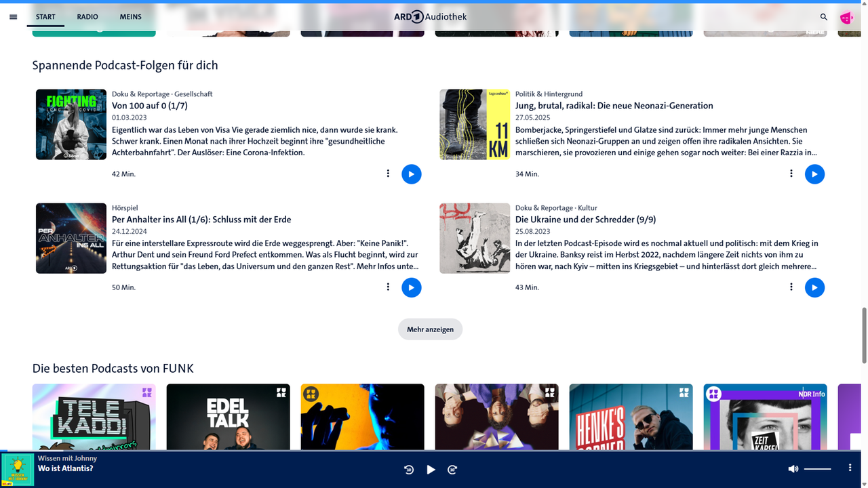
Task: Open player bar more options menu
Action: pos(850,468)
